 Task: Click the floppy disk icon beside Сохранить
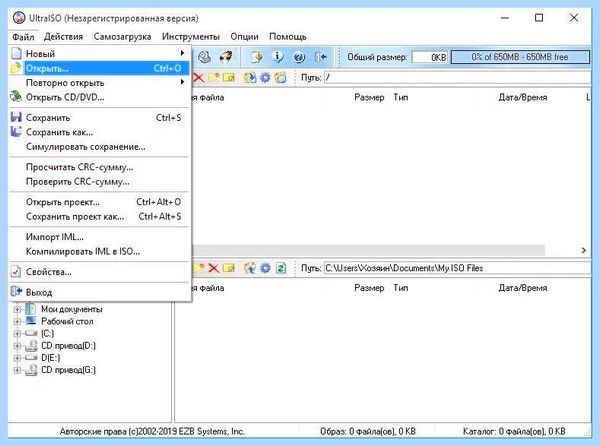point(16,117)
